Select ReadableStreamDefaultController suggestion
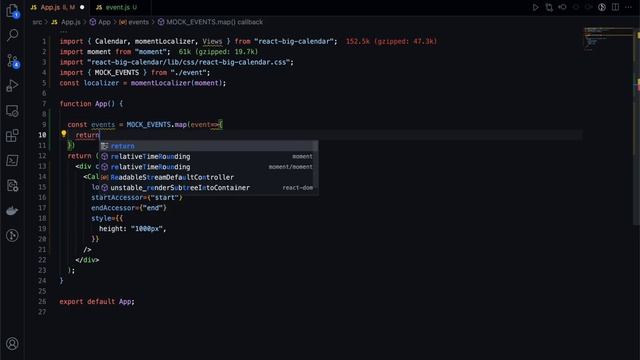The width and height of the screenshot is (640, 360). click(x=209, y=177)
